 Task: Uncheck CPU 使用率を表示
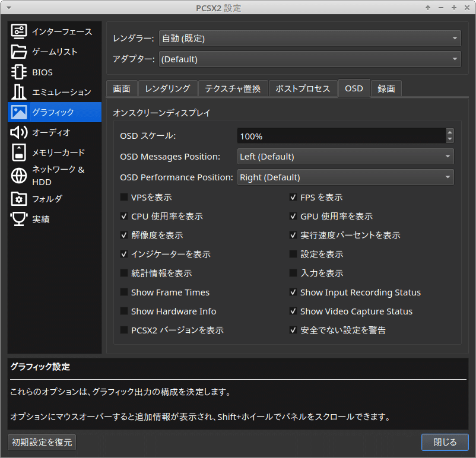pyautogui.click(x=124, y=216)
